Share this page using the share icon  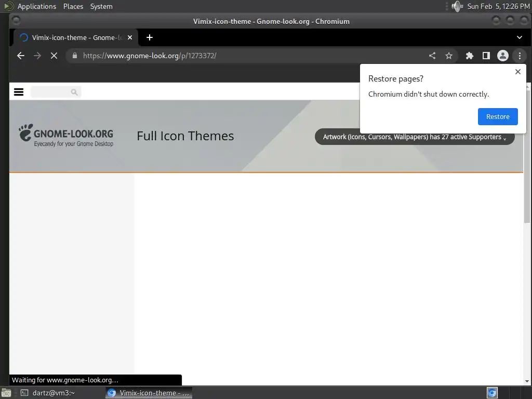click(432, 56)
